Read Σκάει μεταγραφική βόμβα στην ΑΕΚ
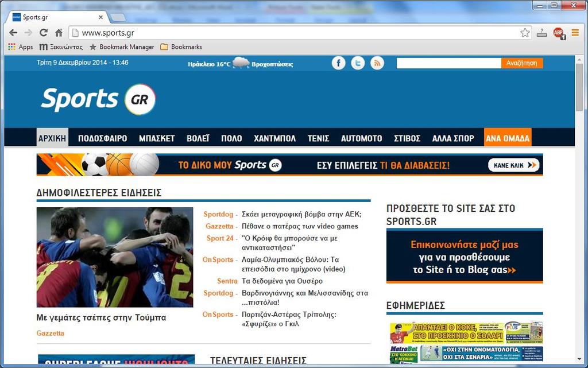This screenshot has height=368, width=588. tap(301, 214)
